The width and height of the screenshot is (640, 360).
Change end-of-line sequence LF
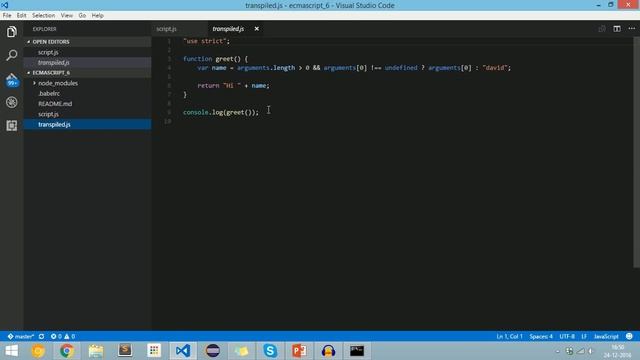point(584,336)
